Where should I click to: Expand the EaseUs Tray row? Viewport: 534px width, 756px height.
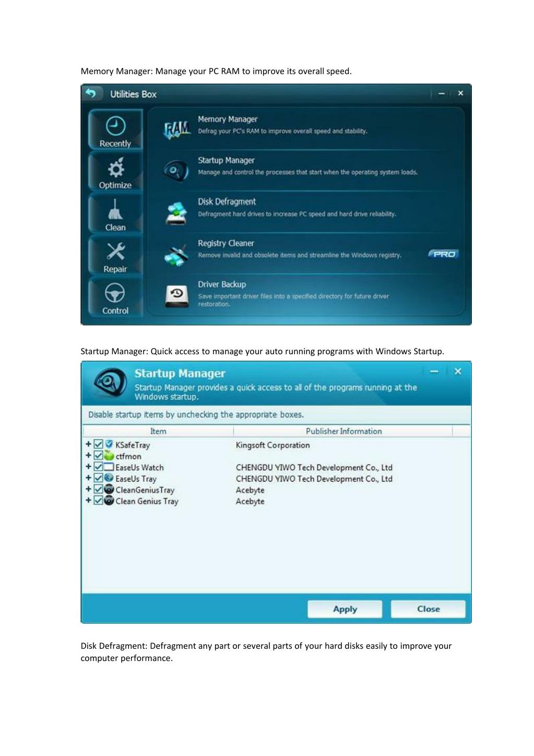click(x=88, y=478)
